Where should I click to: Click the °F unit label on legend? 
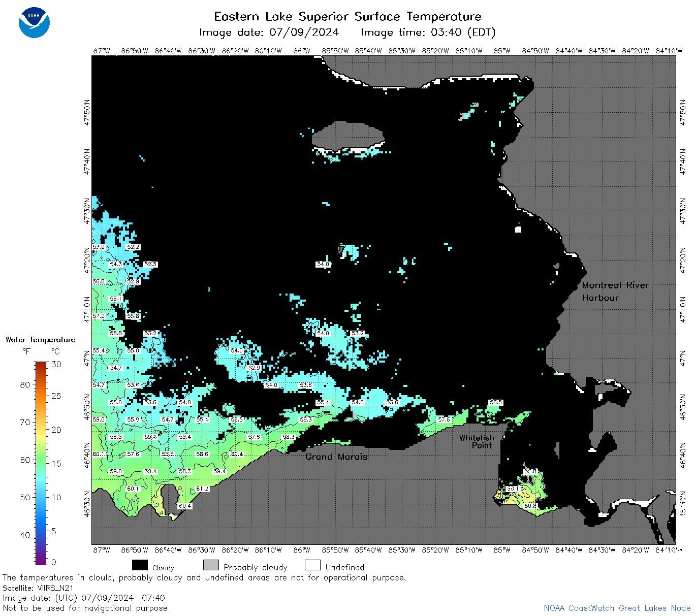(26, 351)
